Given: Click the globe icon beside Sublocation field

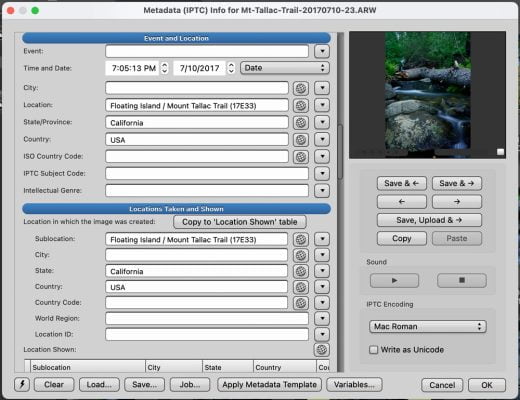Looking at the screenshot, I should click(x=301, y=239).
